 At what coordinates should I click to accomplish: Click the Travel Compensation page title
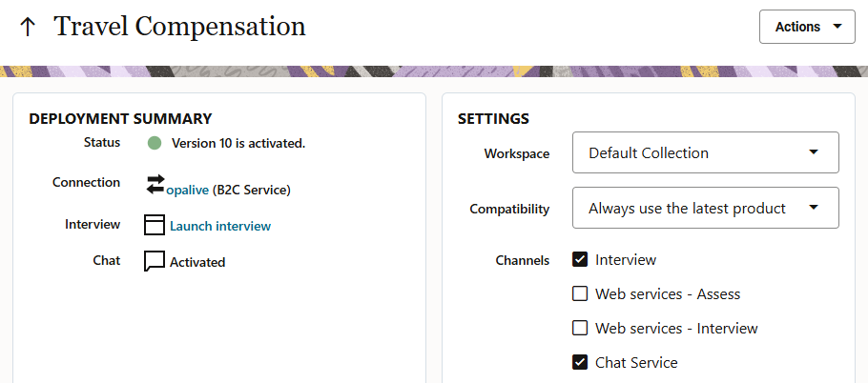pyautogui.click(x=180, y=27)
